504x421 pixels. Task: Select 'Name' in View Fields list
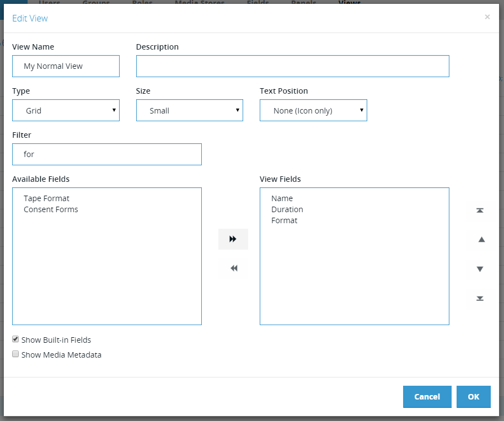(282, 198)
